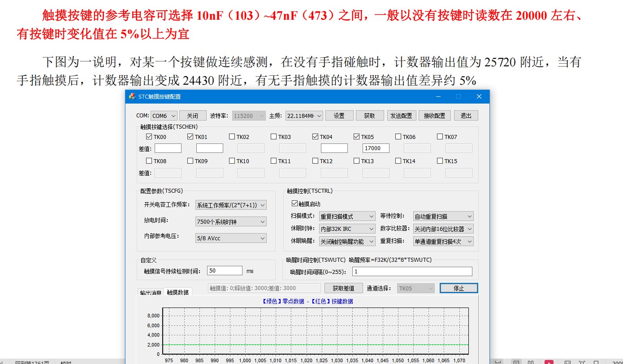Click the 8,000 label on chart axis
623x364 pixels.
click(x=153, y=316)
